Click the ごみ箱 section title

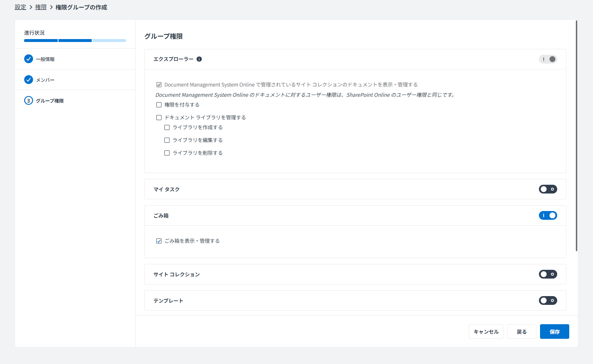161,215
